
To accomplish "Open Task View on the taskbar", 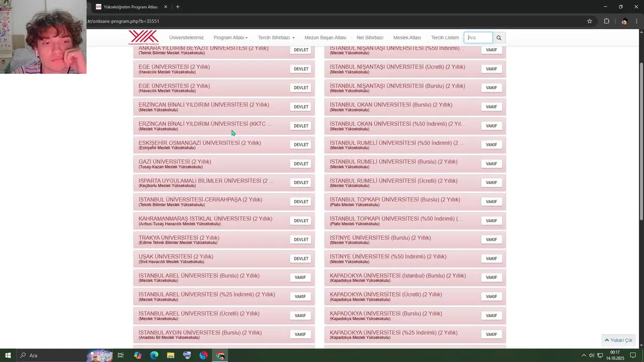I will (121, 355).
